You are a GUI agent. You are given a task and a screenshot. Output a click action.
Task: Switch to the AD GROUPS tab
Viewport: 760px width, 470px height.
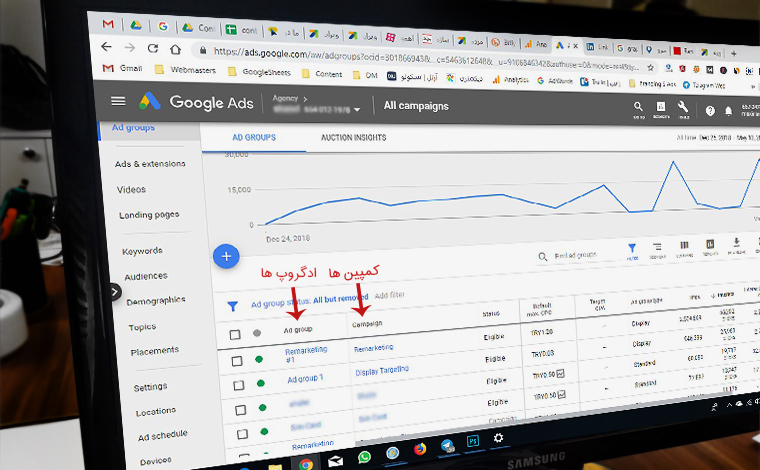[x=254, y=138]
